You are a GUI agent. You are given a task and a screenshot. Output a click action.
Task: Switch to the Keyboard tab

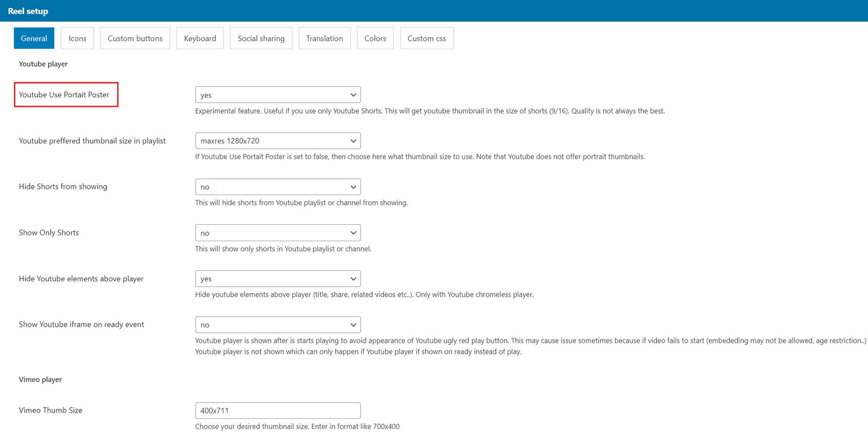tap(200, 38)
